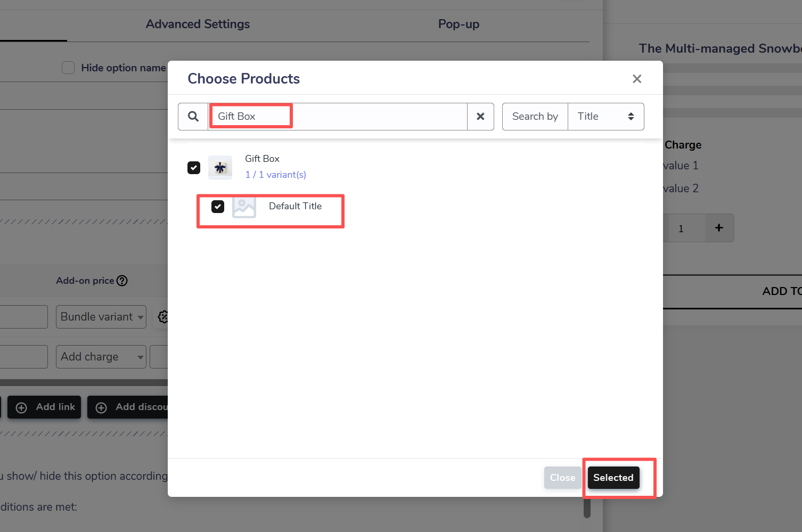Expand the Add charge dropdown
This screenshot has width=802, height=532.
click(x=101, y=357)
